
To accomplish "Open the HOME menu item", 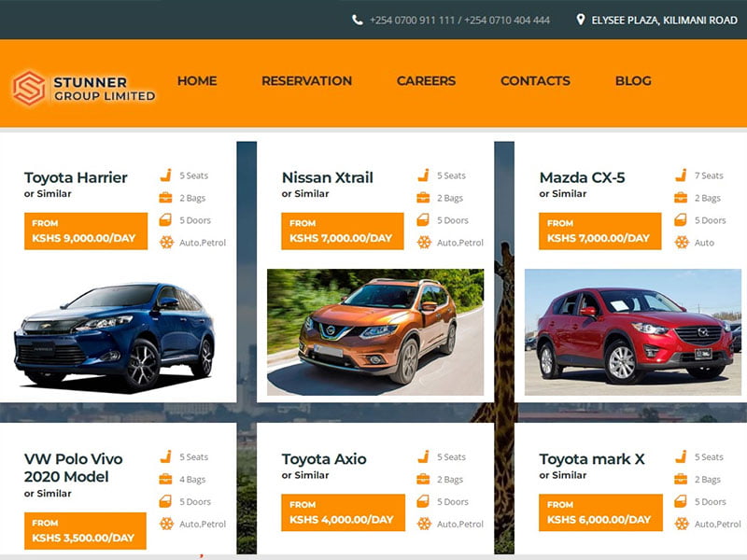I will (197, 81).
